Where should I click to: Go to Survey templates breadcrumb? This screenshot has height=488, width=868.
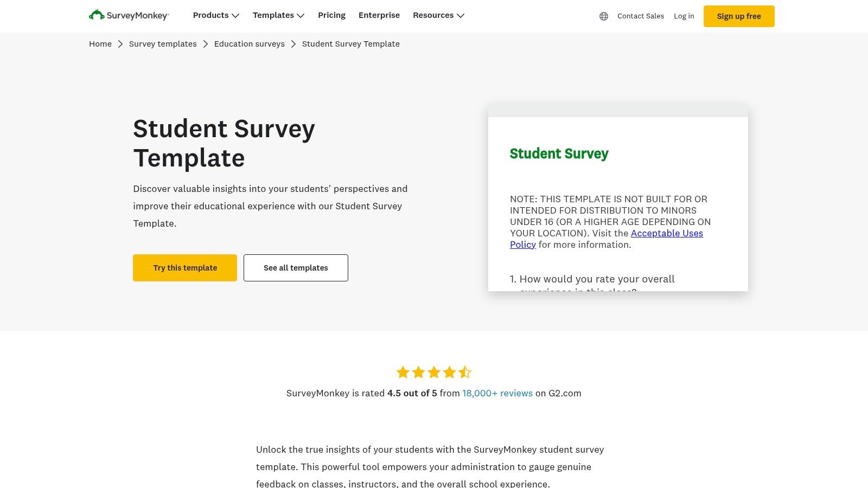[x=163, y=44]
